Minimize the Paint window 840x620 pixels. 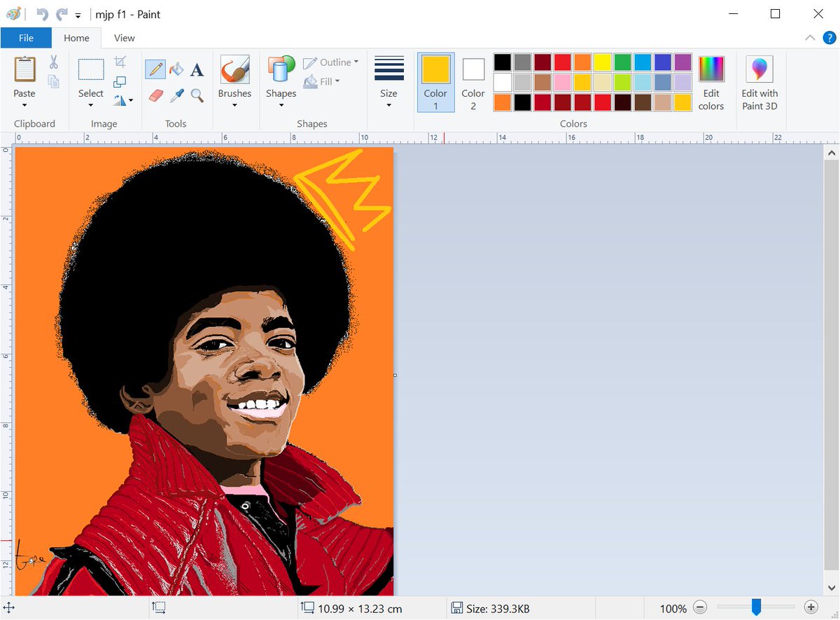click(734, 14)
